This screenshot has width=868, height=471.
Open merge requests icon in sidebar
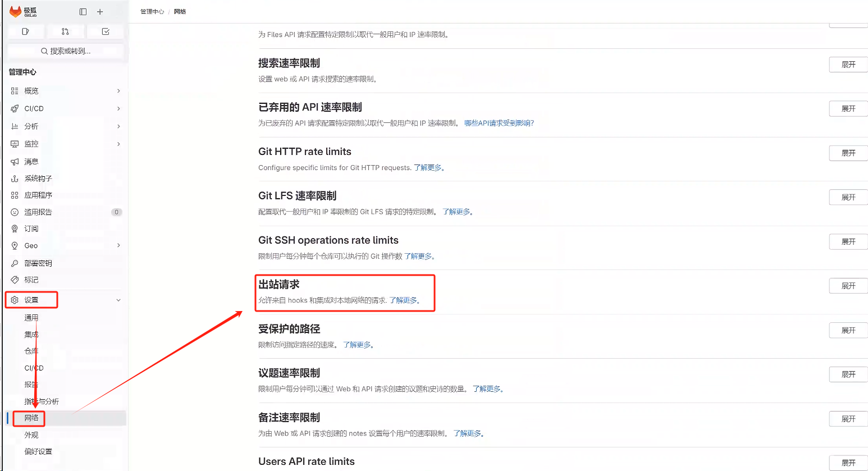(x=65, y=31)
